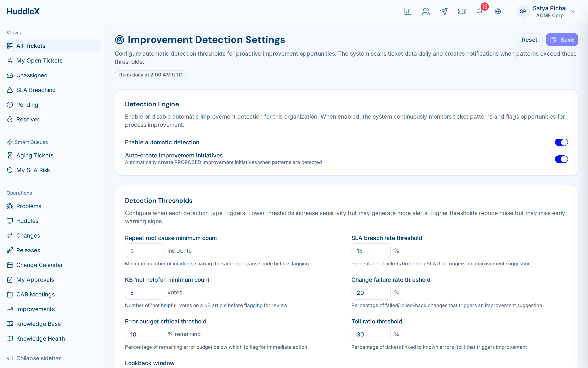The width and height of the screenshot is (588, 368).
Task: Click the Views section label
Action: click(14, 33)
